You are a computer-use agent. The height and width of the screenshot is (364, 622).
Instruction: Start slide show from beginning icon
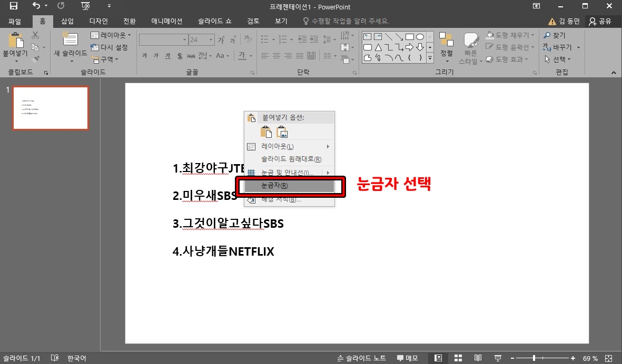click(x=85, y=6)
